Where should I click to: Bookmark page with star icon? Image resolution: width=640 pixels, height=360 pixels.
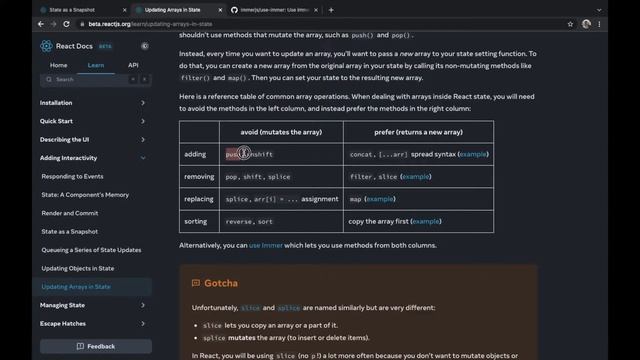pos(570,24)
